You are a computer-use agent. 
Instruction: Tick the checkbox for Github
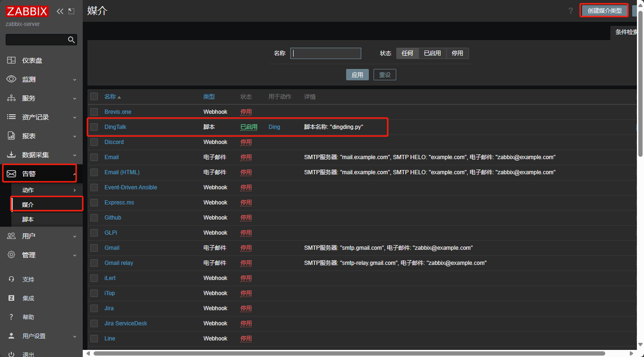point(94,218)
